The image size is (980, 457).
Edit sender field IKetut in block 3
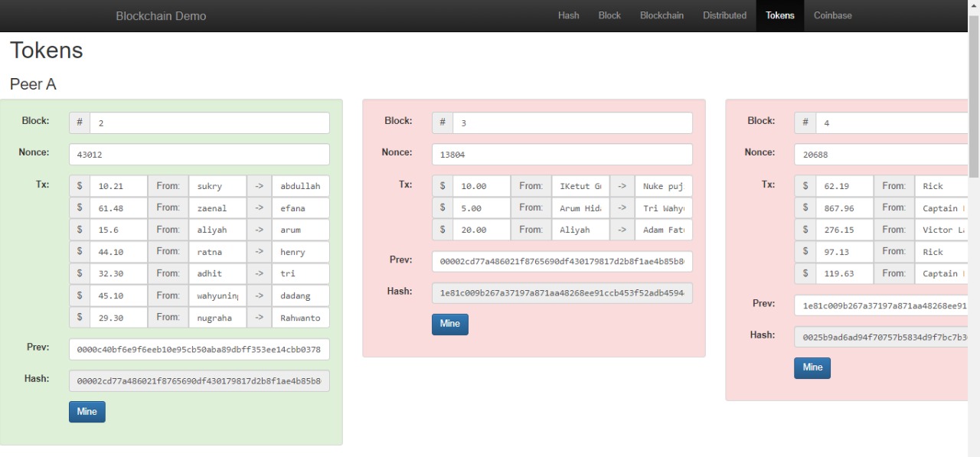coord(580,186)
